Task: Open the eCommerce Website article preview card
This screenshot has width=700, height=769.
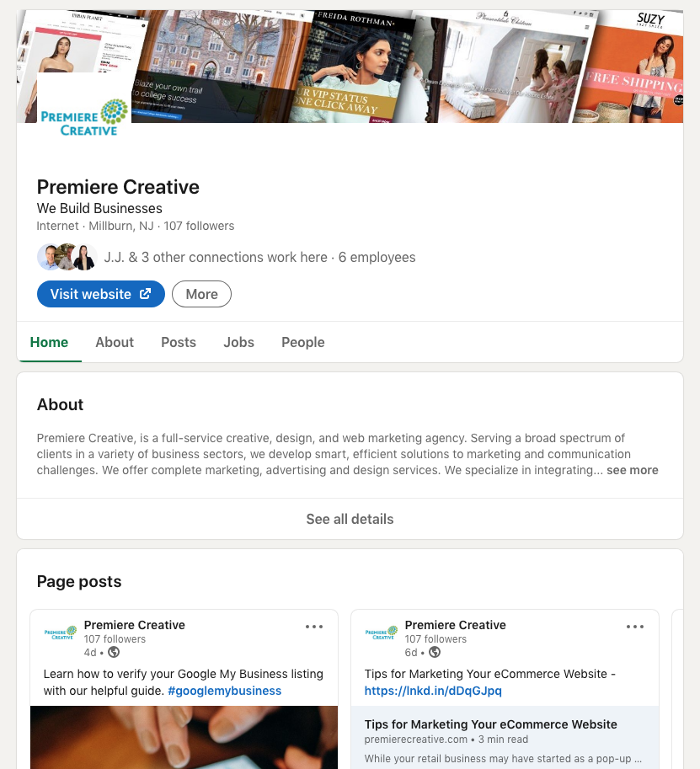Action: coord(505,738)
